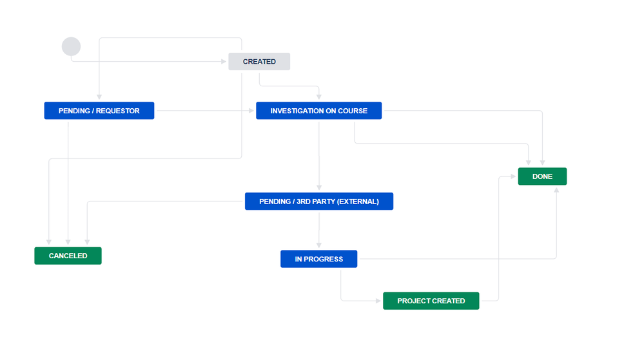Click the INVESTIGATION ON COURSE status
This screenshot has height=349, width=644.
pos(318,111)
